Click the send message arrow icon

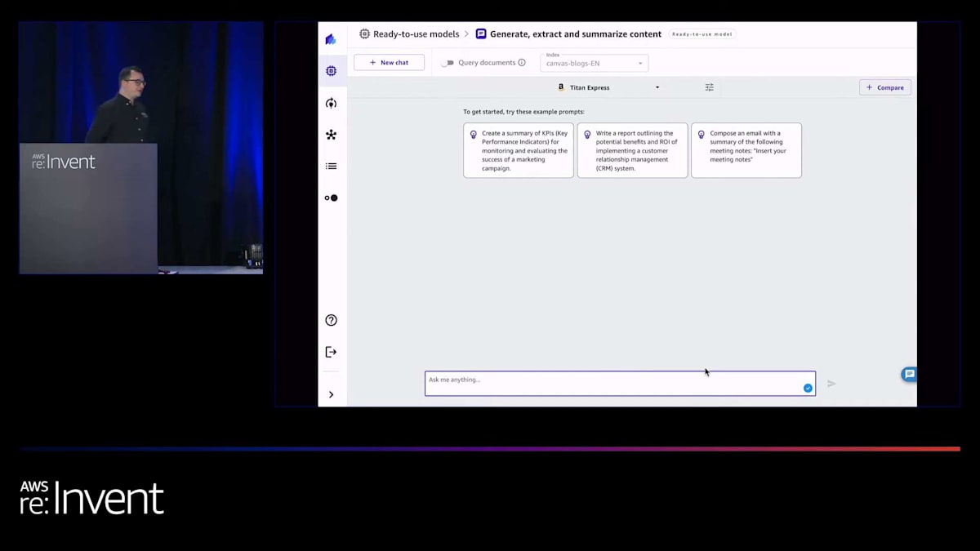tap(831, 384)
